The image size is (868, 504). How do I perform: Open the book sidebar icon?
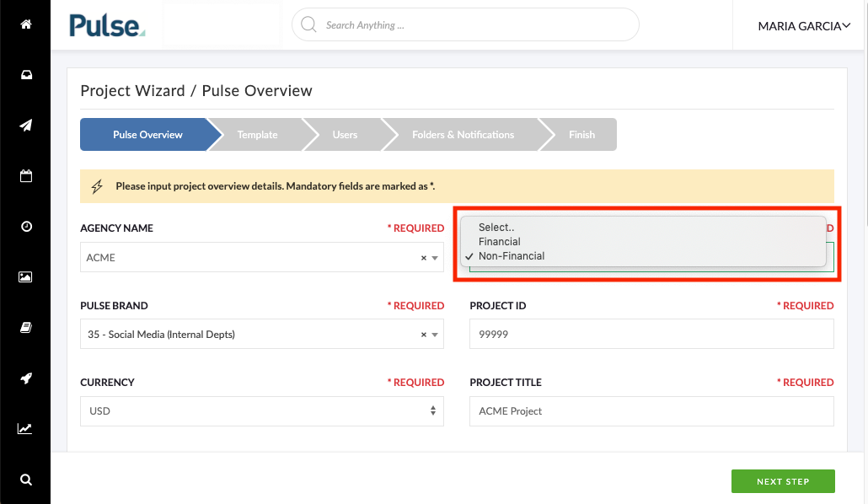coord(26,328)
